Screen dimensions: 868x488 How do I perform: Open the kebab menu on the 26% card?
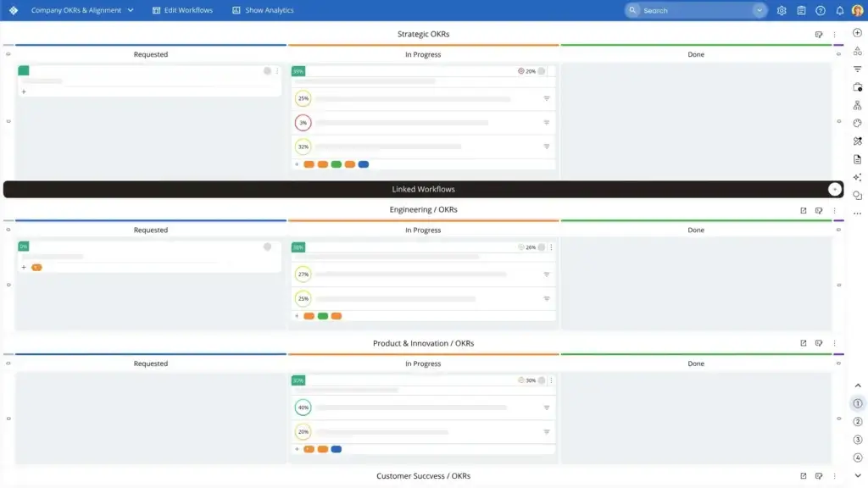pos(550,247)
